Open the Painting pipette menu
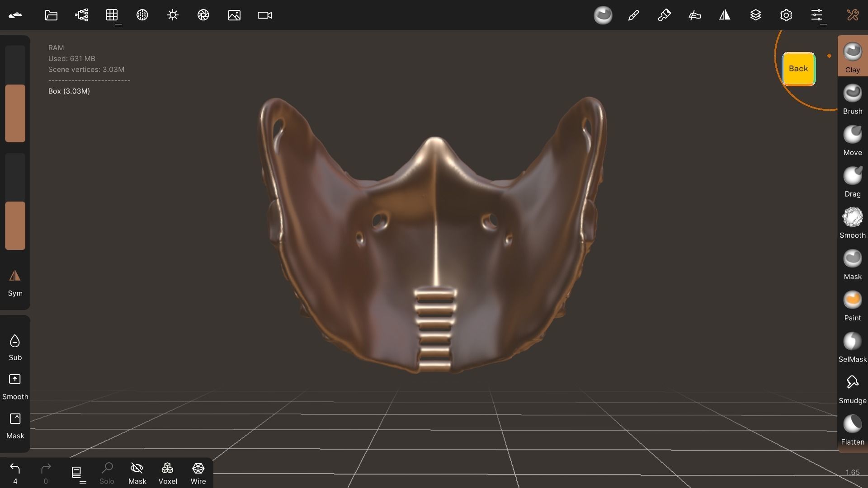The height and width of the screenshot is (488, 868). 664,15
